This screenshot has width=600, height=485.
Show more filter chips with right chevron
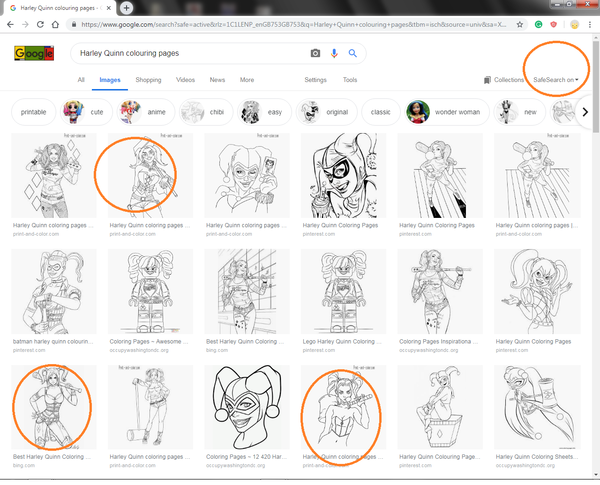(585, 112)
